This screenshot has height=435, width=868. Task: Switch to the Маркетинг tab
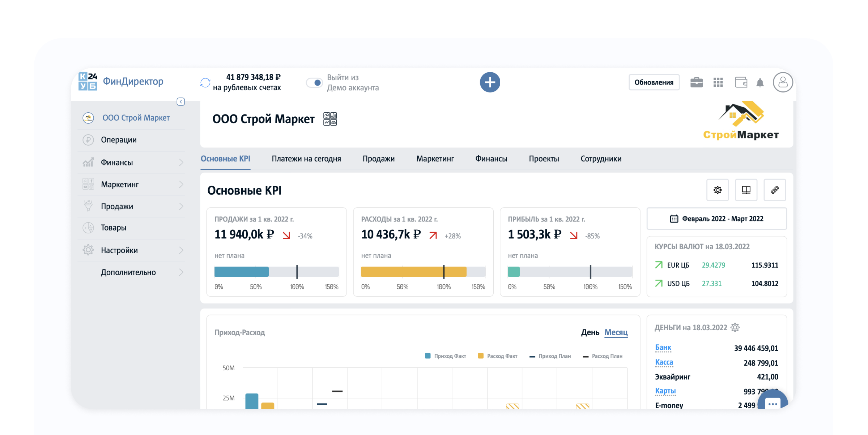click(435, 159)
